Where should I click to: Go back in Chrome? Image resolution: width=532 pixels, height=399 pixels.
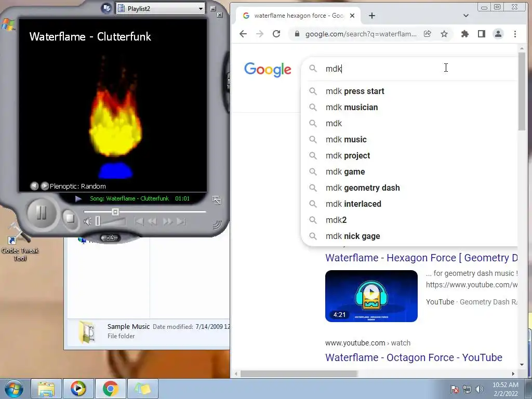pos(243,34)
